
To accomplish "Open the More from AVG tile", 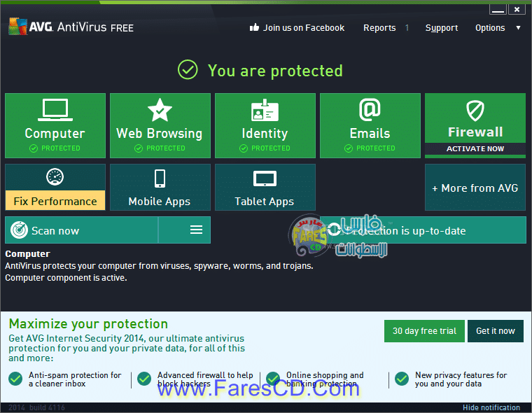I will click(x=475, y=188).
